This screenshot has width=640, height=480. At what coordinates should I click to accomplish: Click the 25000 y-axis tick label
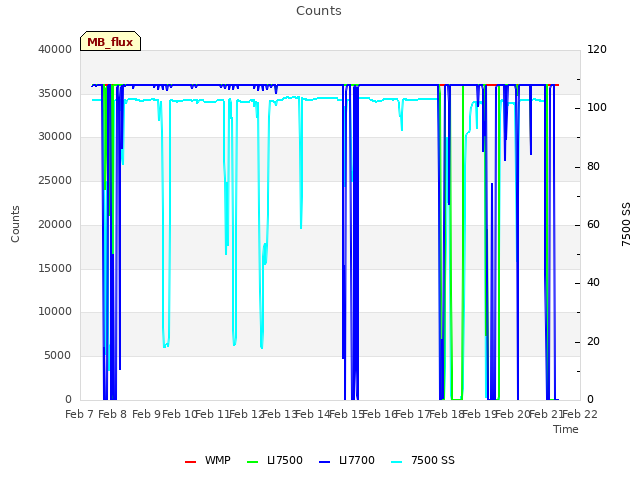click(55, 180)
